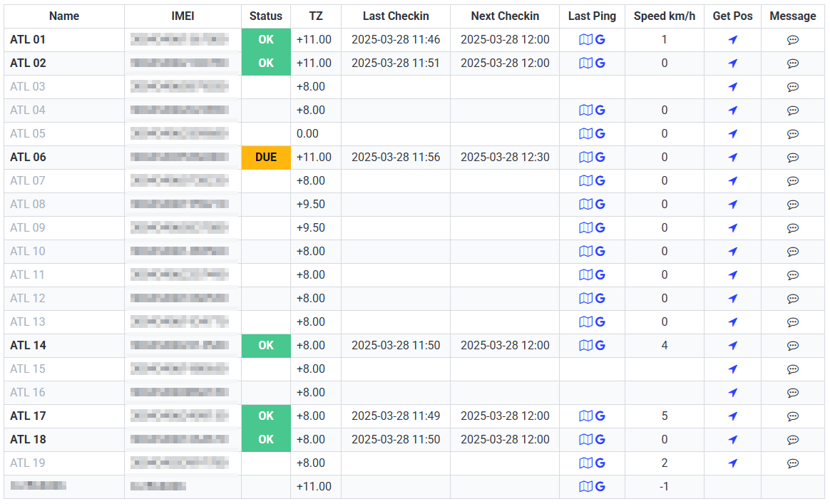This screenshot has height=504, width=830.
Task: Open the message icon for ATL 10
Action: (x=793, y=251)
